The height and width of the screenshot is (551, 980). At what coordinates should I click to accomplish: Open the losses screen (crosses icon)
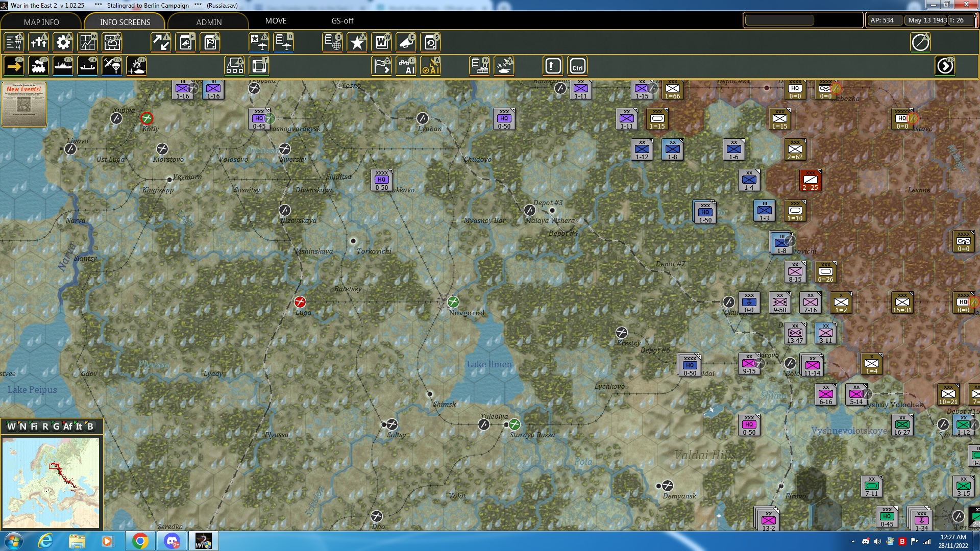pos(38,42)
